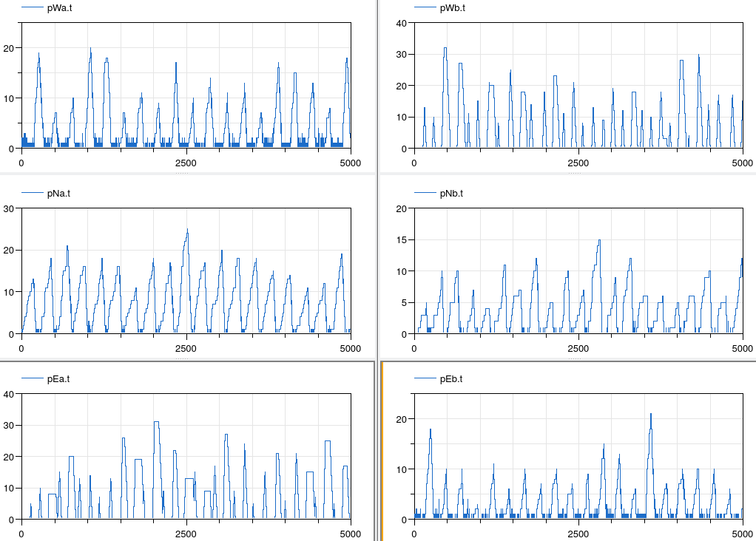
Task: Click the 40 y-axis label of pEa.t plot
Action: click(10, 394)
